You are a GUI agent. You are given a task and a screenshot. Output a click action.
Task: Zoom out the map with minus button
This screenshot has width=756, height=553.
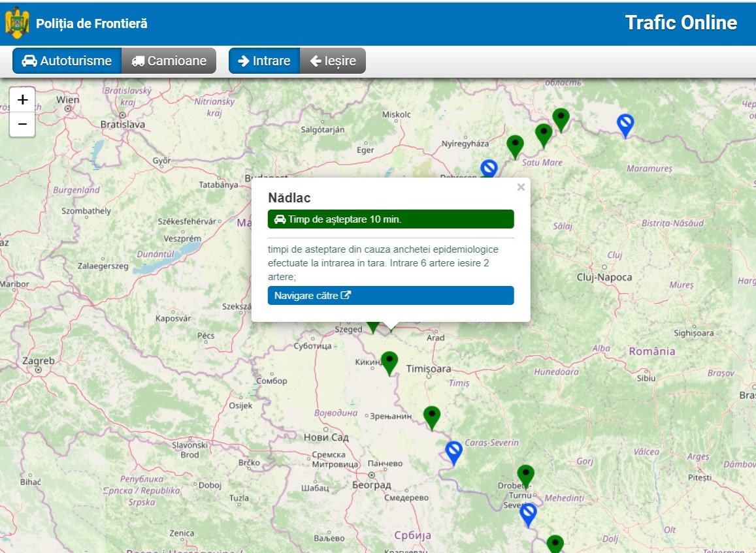22,124
